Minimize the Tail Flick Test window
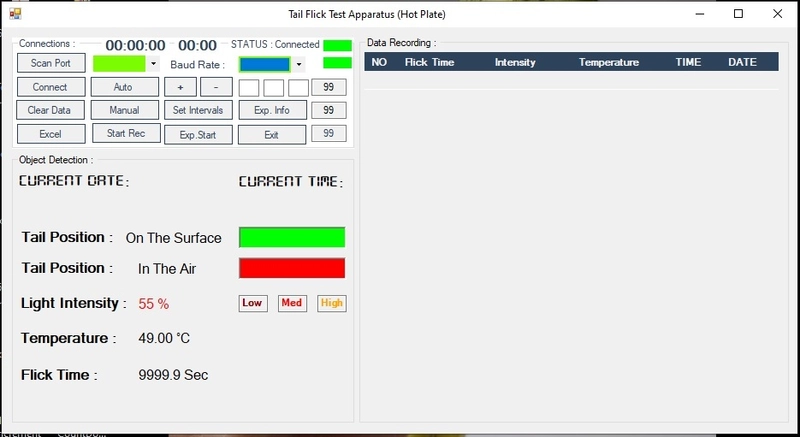800x437 pixels. (699, 14)
